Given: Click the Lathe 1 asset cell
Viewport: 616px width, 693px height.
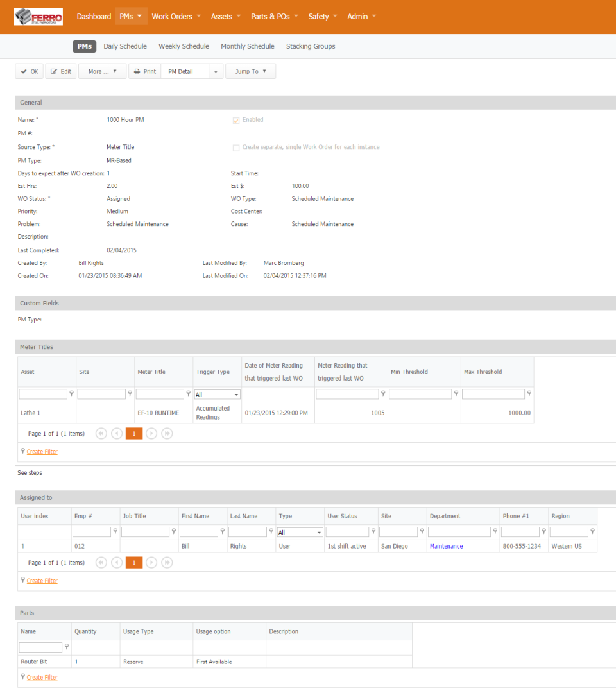Looking at the screenshot, I should (x=47, y=413).
